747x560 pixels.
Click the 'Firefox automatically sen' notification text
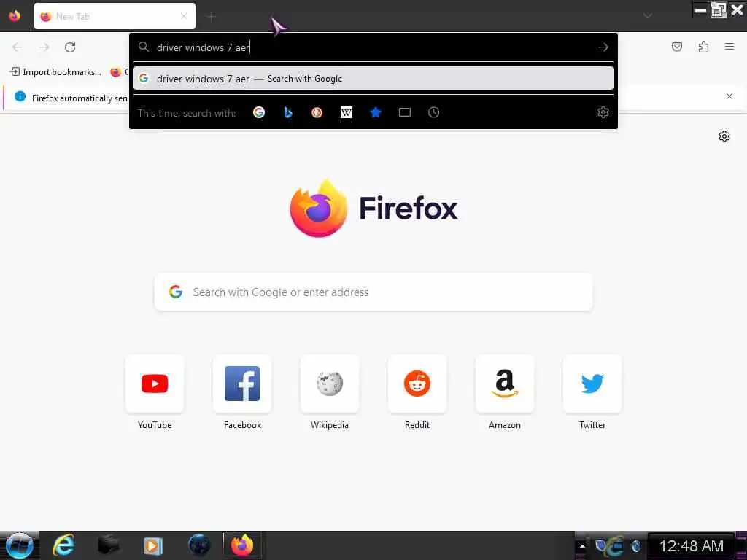(x=80, y=98)
